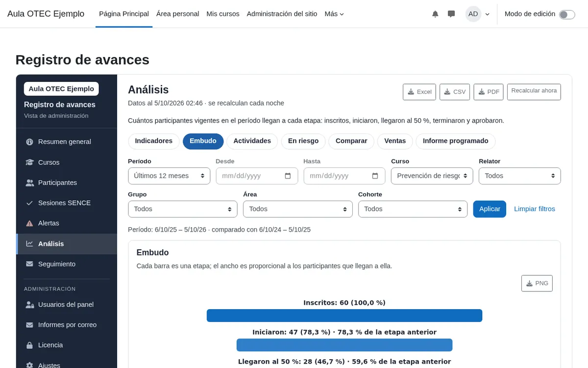Go to Administración del sitio
The image size is (588, 368).
[282, 14]
